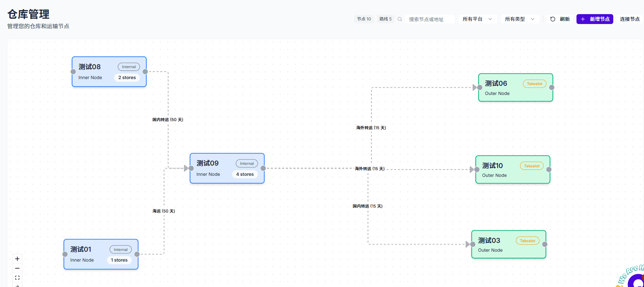644x287 pixels.
Task: Click the 4 stores badge on 测试09
Action: point(245,174)
